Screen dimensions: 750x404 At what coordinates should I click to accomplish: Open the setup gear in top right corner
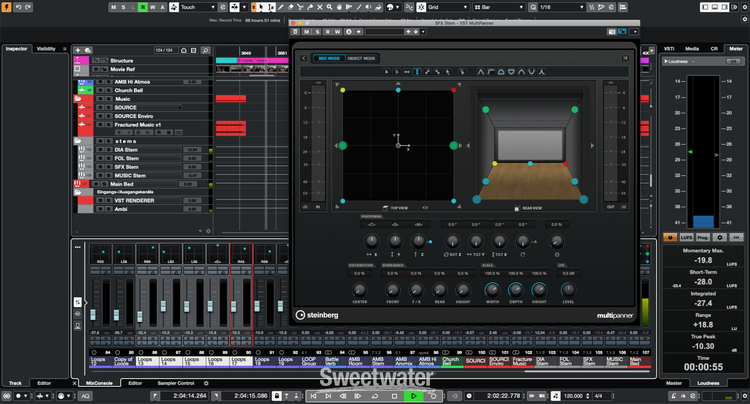744,7
